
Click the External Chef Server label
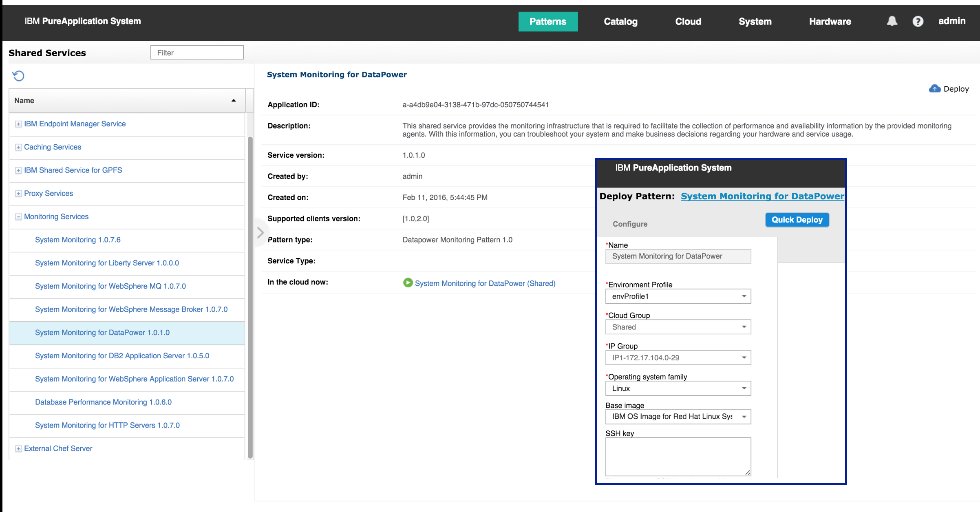coord(58,448)
